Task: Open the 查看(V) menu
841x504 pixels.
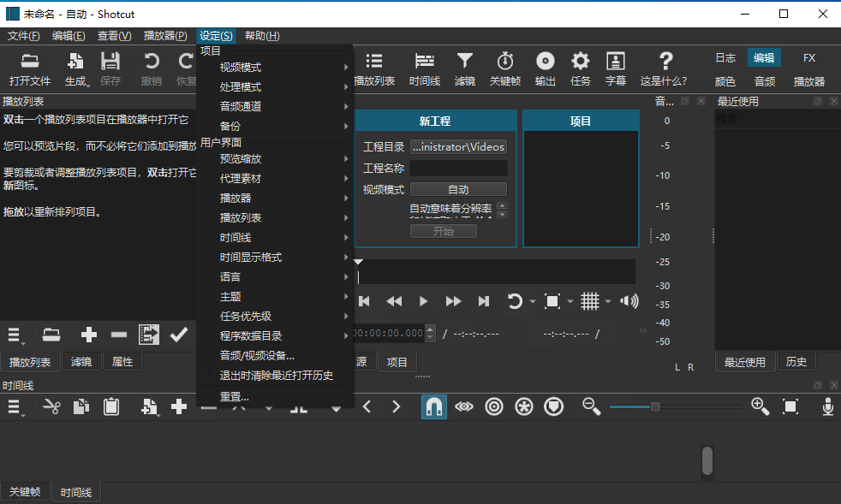Action: pyautogui.click(x=114, y=36)
